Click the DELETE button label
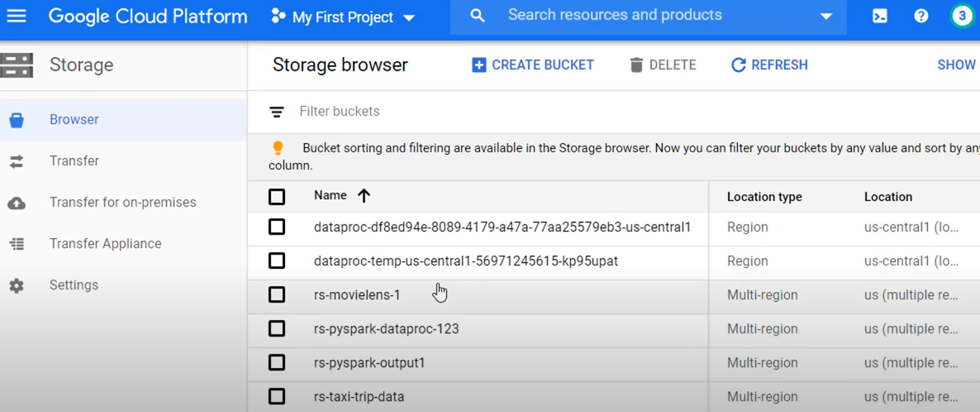 tap(673, 65)
